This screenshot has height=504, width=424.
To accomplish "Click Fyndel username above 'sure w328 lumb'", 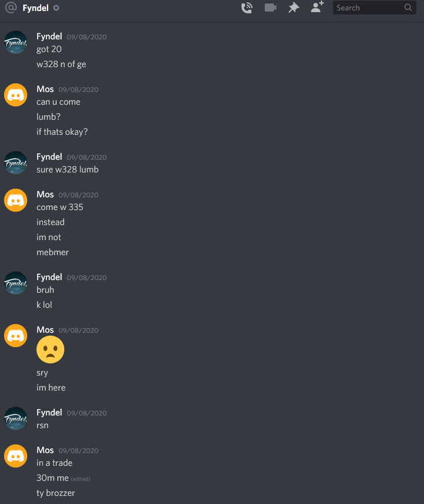I will coord(49,157).
